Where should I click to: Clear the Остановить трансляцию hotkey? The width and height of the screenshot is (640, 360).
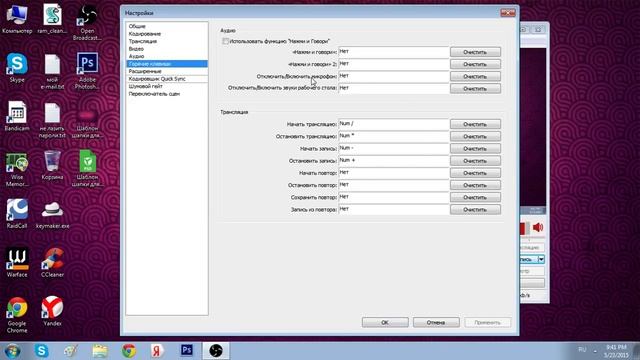coord(475,136)
